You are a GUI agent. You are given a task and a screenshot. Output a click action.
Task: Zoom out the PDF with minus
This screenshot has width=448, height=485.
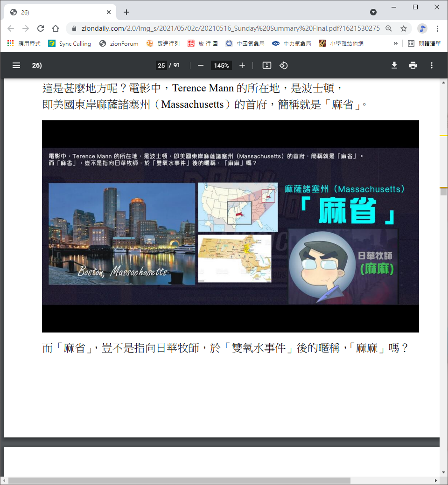201,65
